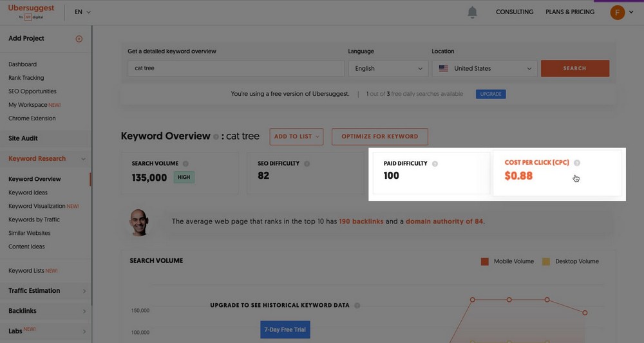644x343 pixels.
Task: Open Content Ideas in sidebar
Action: tap(26, 247)
